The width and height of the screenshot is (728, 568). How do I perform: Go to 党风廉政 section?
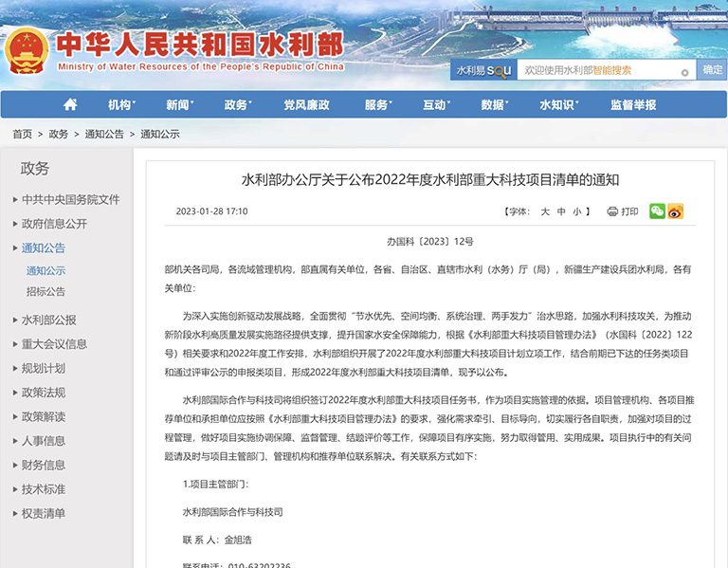click(x=307, y=105)
